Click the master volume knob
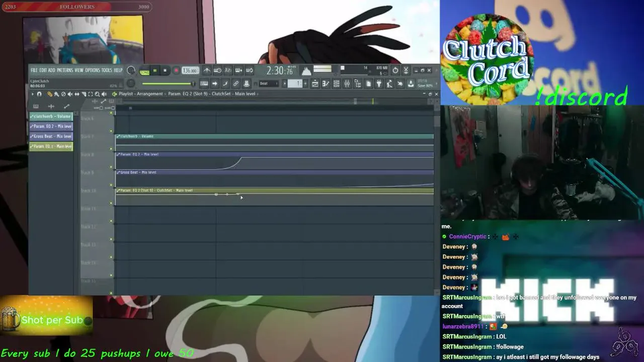 point(131,70)
